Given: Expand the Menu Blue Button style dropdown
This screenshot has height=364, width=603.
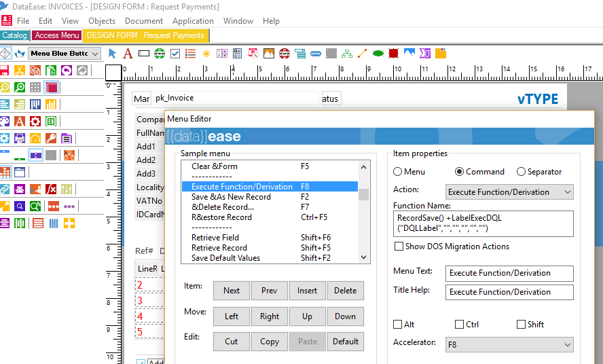Looking at the screenshot, I should (65, 54).
